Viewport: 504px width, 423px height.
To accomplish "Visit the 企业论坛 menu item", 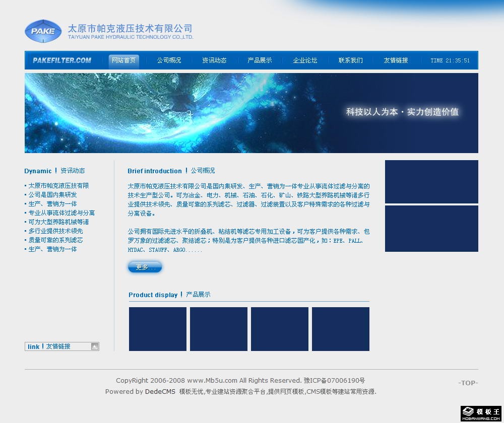I will coord(305,60).
